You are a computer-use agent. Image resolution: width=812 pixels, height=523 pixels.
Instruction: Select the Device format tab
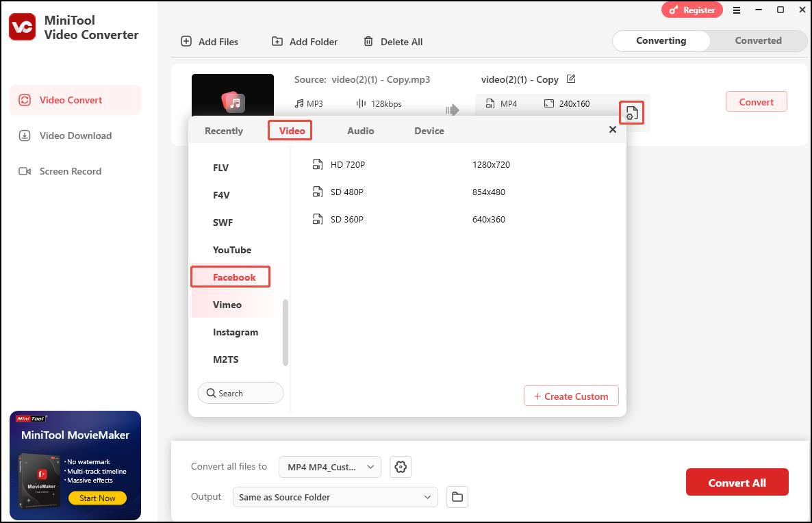point(429,131)
